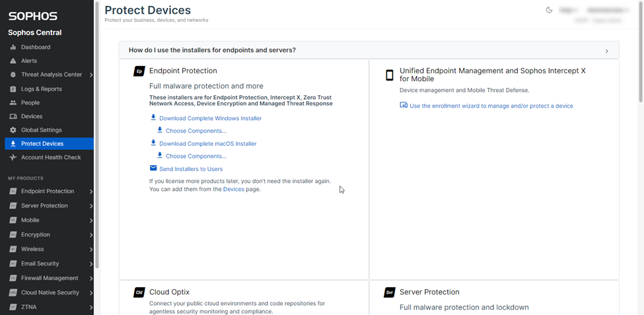Screen dimensions: 644x315
Task: Click the Firewall Management sidebar product icon
Action: [x=13, y=278]
